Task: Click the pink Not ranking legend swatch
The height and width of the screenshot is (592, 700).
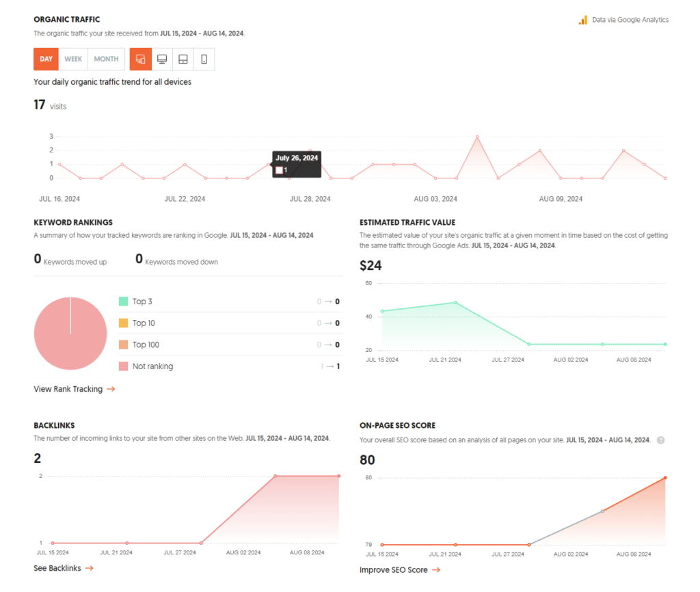Action: pos(123,366)
